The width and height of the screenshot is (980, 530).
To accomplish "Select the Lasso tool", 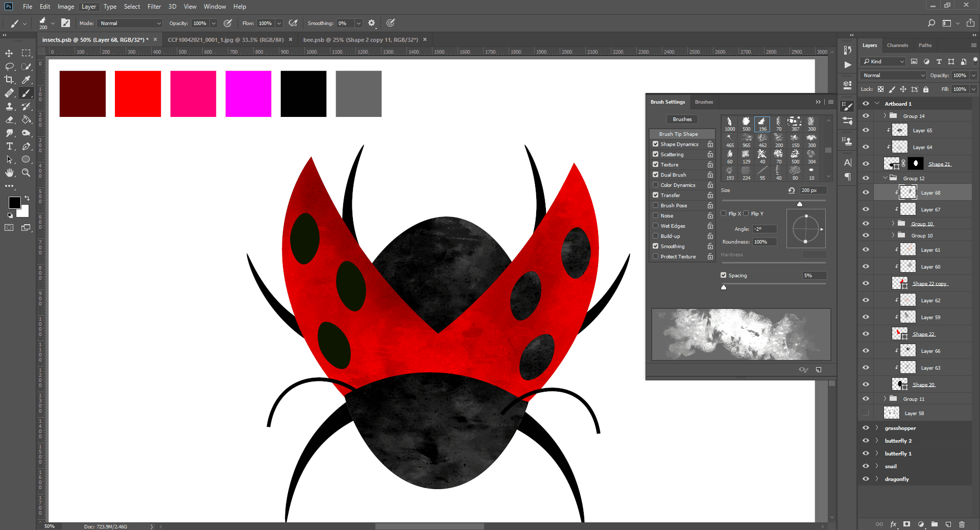I will point(9,66).
